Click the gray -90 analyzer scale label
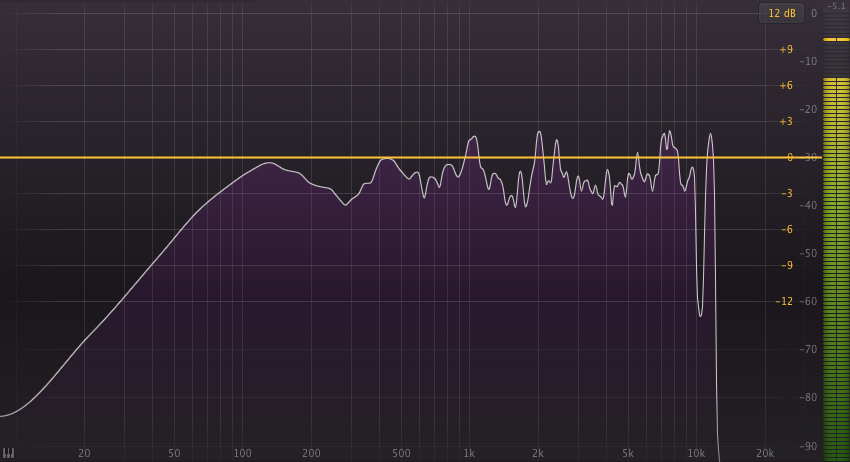850x462 pixels. pos(808,446)
